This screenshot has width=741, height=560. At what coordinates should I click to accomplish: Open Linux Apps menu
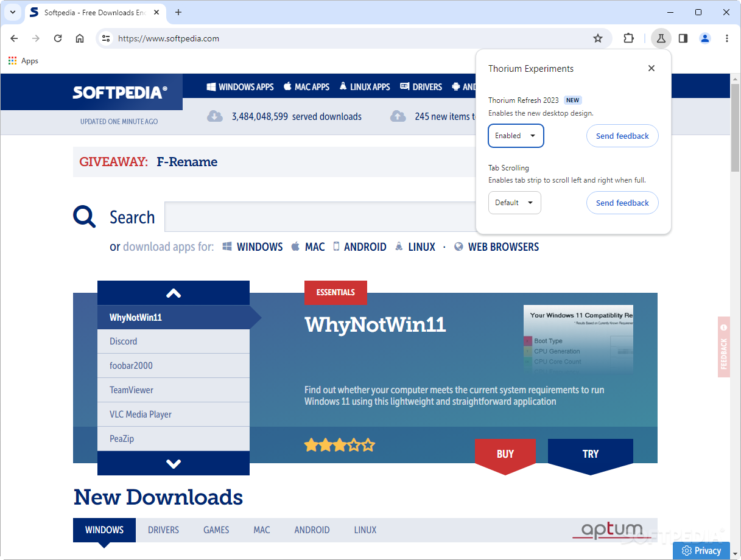365,87
